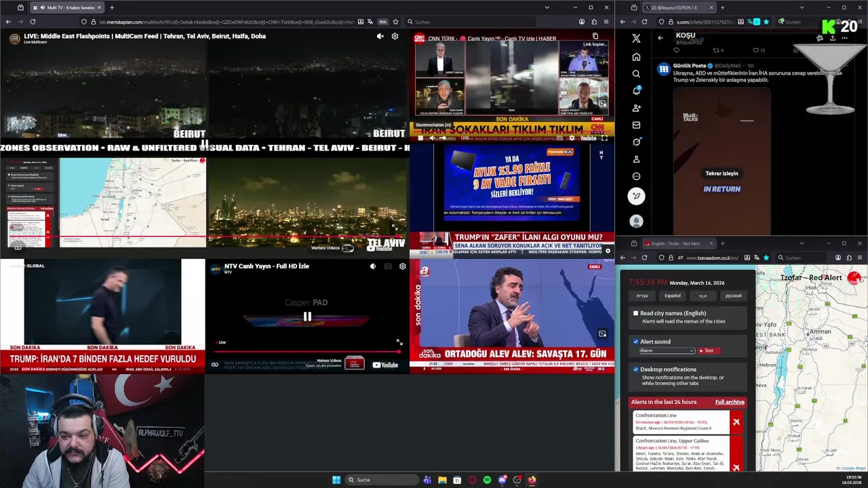Unmute the Middle East Flashpoints feed
This screenshot has height=488, width=868.
(380, 37)
